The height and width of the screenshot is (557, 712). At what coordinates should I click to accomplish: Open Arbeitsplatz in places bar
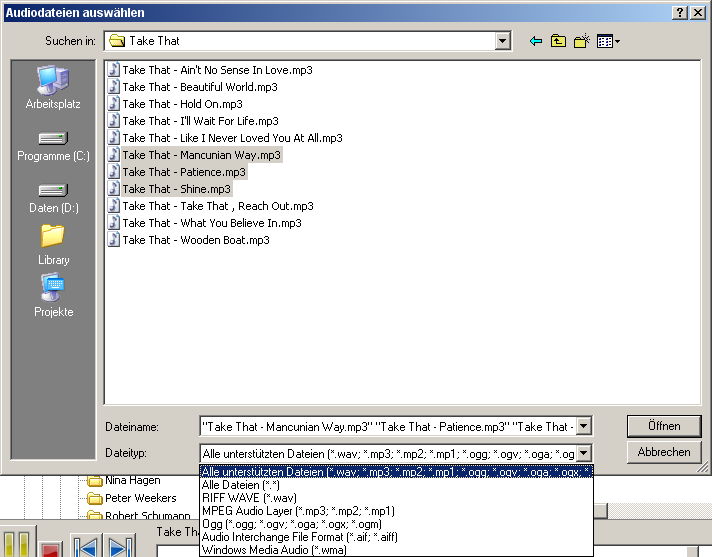53,87
